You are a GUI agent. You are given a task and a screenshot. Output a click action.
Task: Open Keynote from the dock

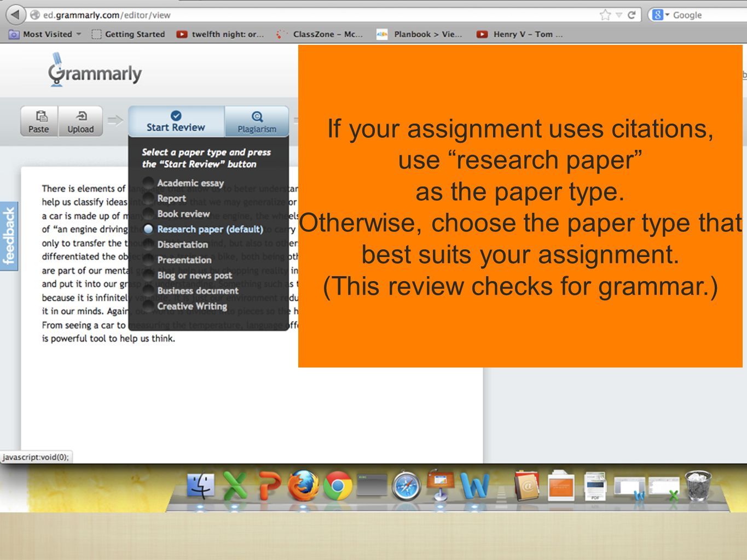(x=440, y=485)
